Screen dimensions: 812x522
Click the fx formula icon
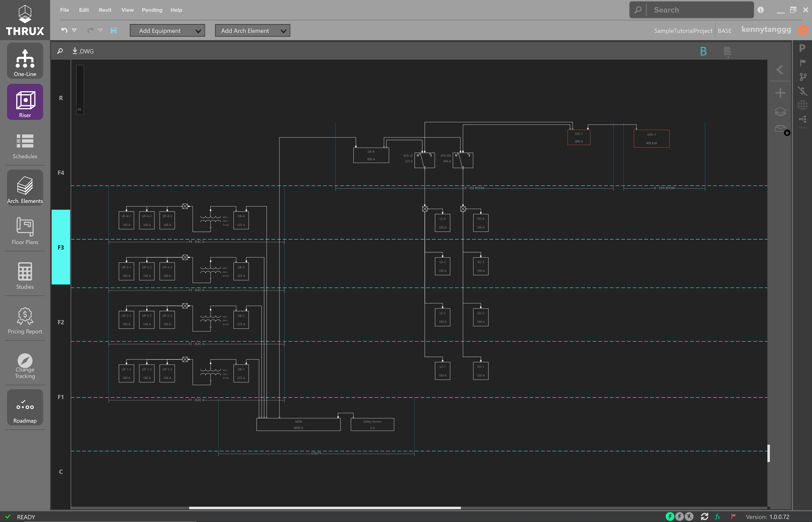[718, 516]
